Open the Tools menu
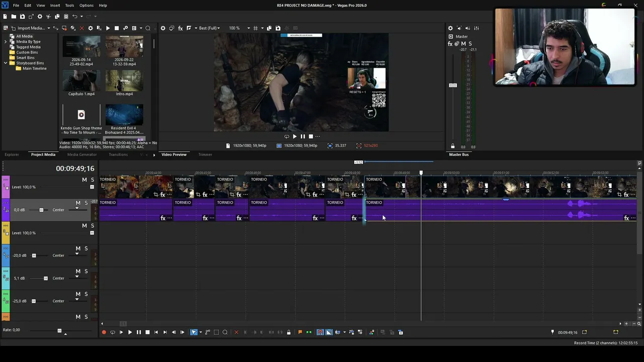The height and width of the screenshot is (362, 644). click(69, 5)
